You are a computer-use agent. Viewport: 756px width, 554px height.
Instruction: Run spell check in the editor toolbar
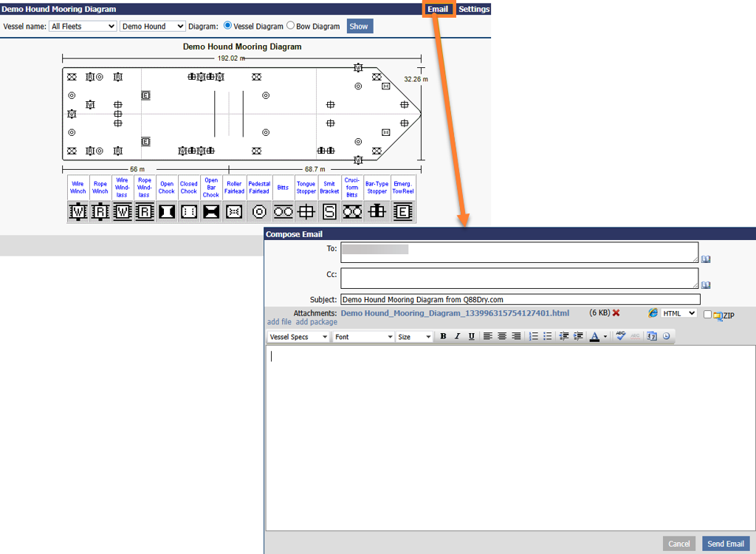pyautogui.click(x=620, y=337)
